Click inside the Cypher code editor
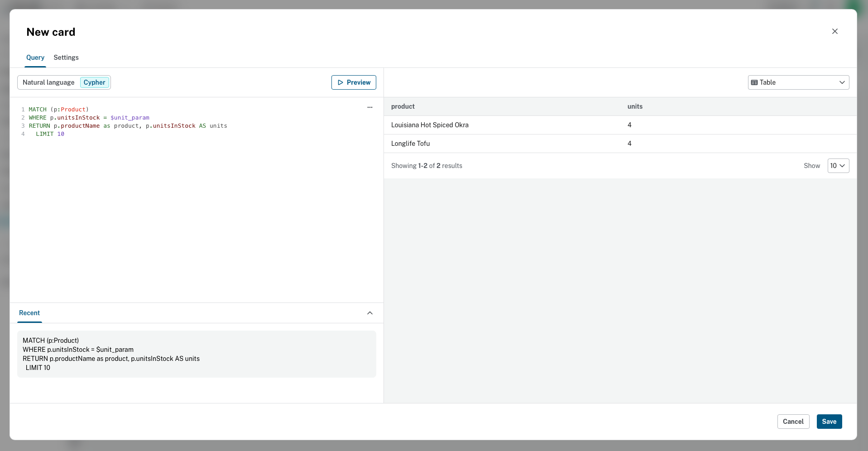This screenshot has height=451, width=868. (x=197, y=204)
